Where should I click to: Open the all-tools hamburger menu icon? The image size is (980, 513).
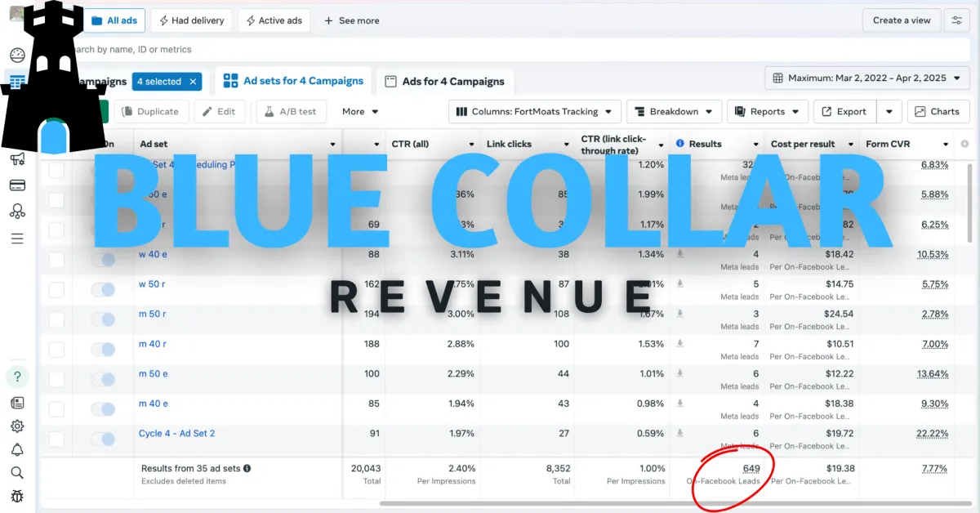point(17,239)
